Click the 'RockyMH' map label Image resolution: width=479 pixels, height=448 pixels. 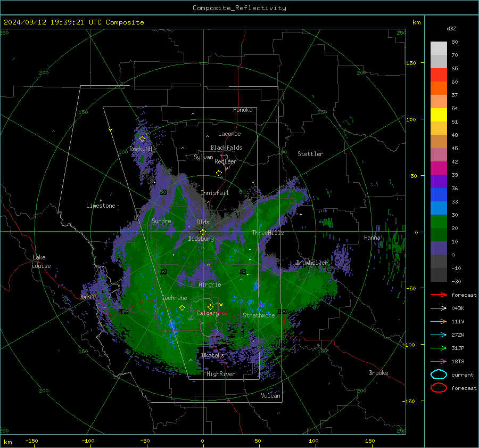click(x=141, y=149)
